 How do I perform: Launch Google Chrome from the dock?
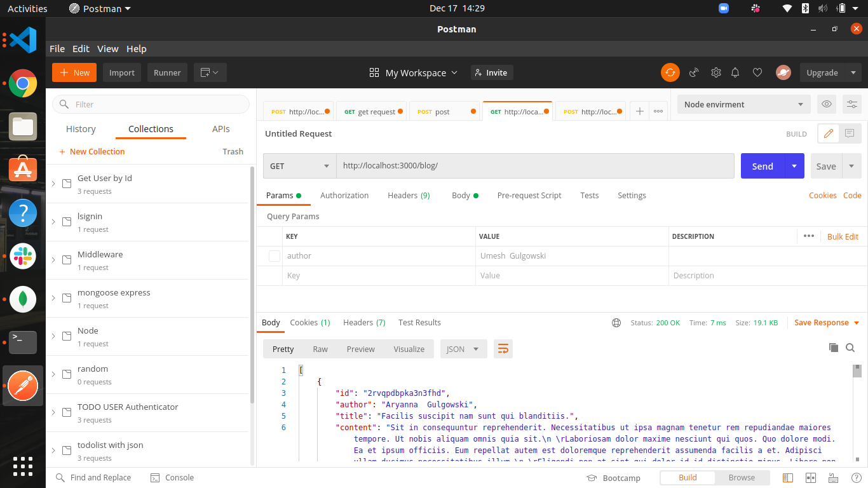pos(23,83)
